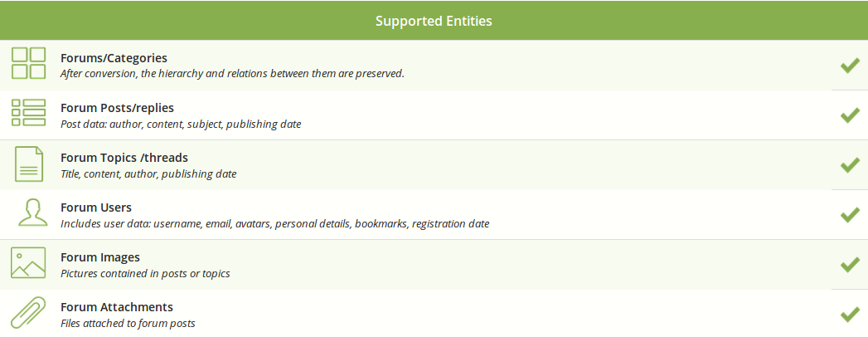This screenshot has width=868, height=337.
Task: Click the Forum Users title text
Action: pos(96,208)
